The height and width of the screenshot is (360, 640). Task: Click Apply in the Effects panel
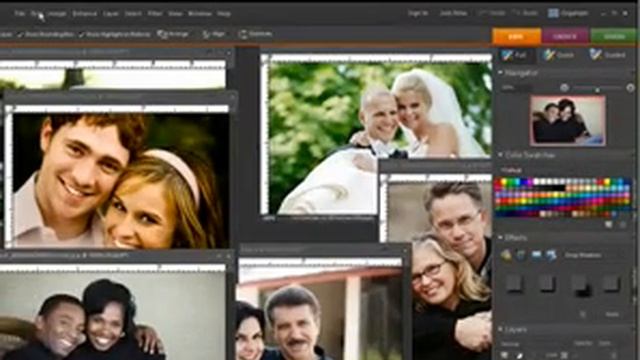[611, 314]
